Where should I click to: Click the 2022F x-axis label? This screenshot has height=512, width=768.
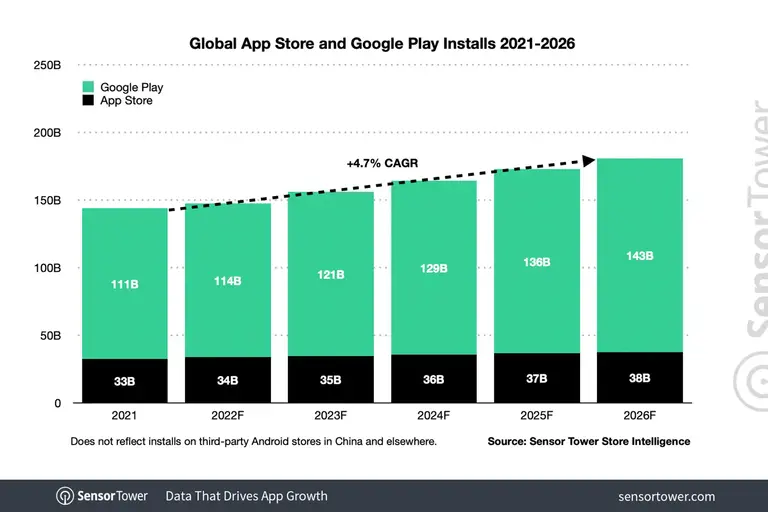click(227, 416)
